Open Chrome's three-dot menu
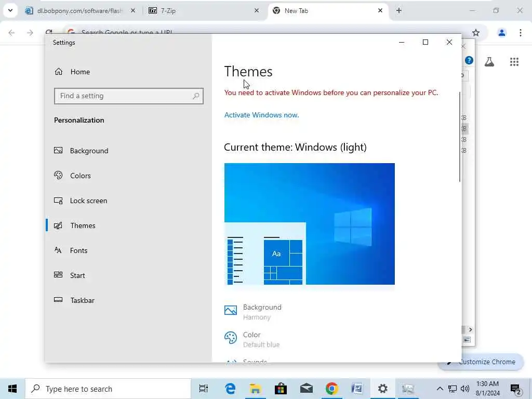The image size is (532, 399). pos(520,33)
